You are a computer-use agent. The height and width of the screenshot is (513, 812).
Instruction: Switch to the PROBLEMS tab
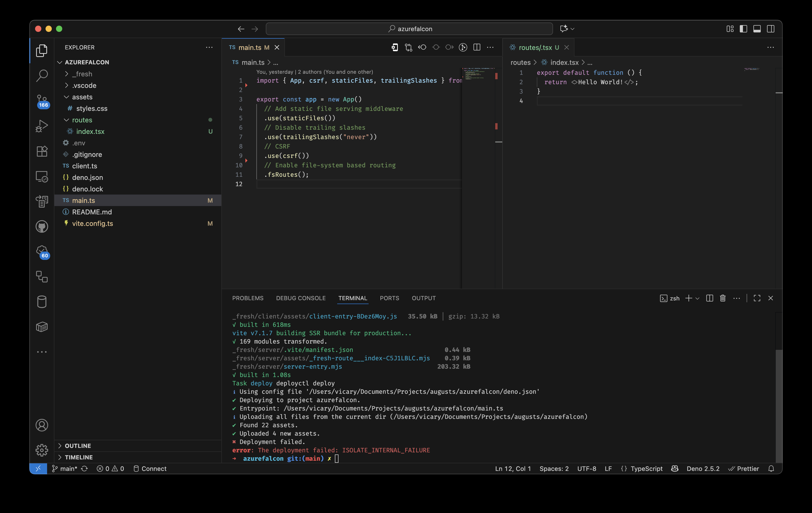[247, 298]
